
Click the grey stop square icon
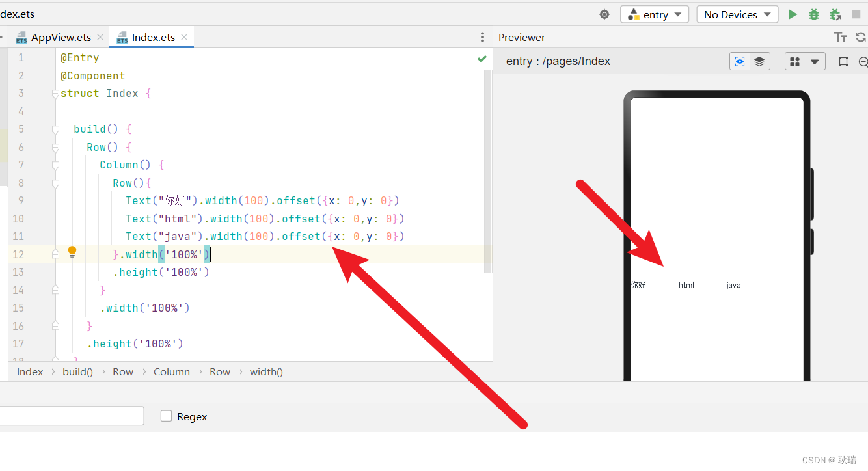coord(856,14)
